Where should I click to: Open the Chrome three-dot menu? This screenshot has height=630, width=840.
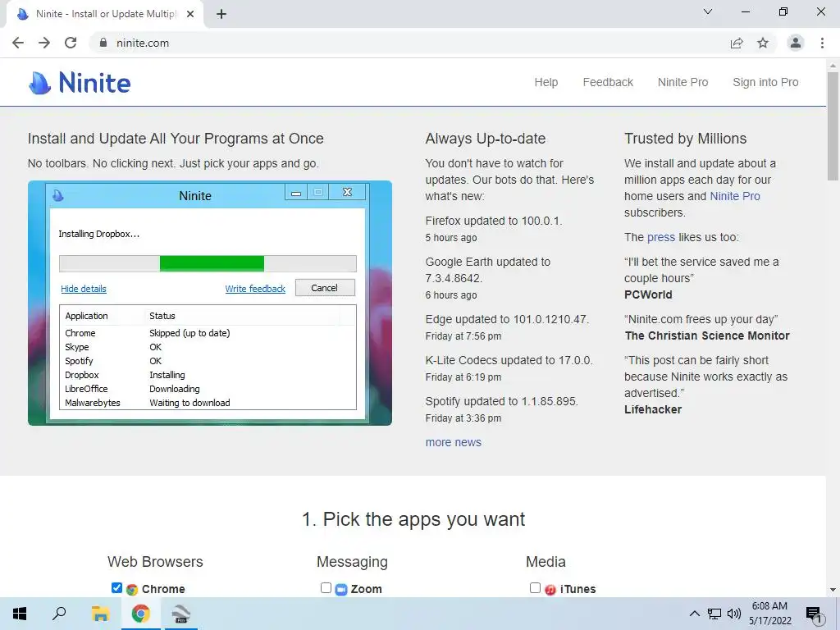(822, 43)
